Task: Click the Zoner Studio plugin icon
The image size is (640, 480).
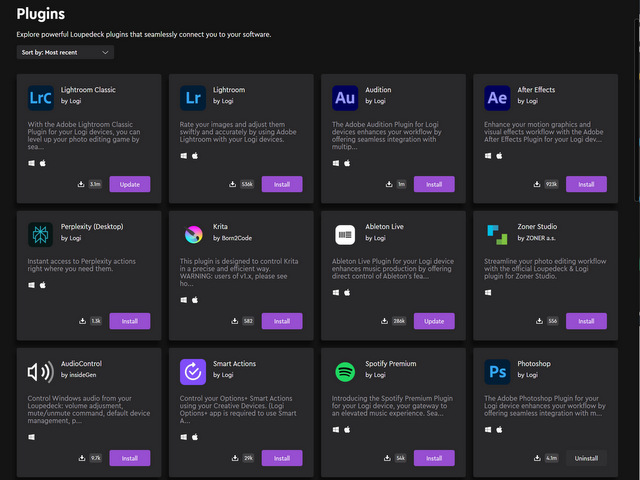Action: click(x=497, y=235)
